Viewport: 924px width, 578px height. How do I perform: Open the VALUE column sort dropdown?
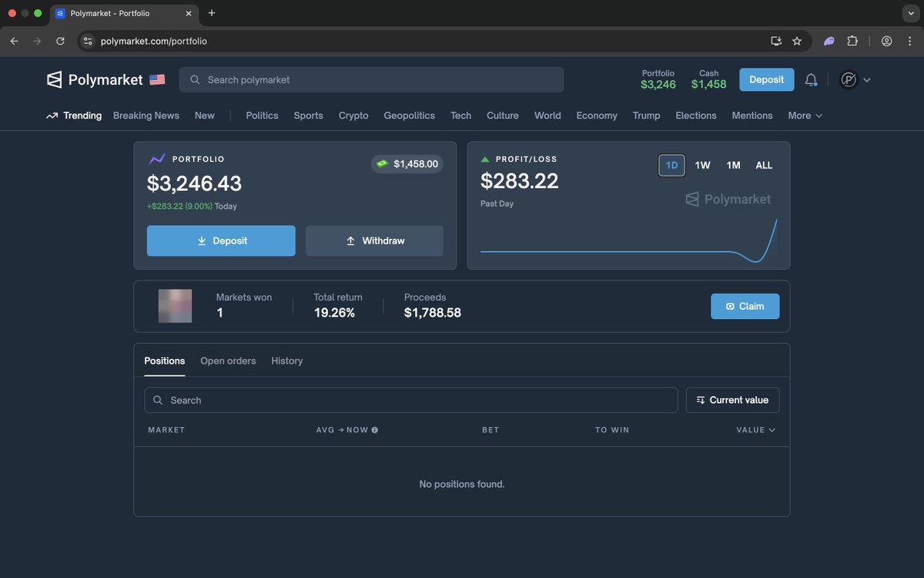pyautogui.click(x=754, y=429)
